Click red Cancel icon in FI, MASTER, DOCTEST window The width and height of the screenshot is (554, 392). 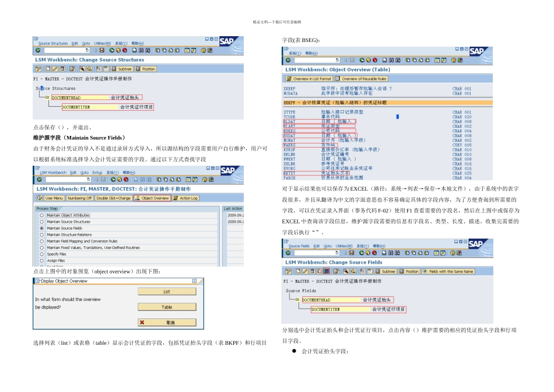pyautogui.click(x=126, y=180)
